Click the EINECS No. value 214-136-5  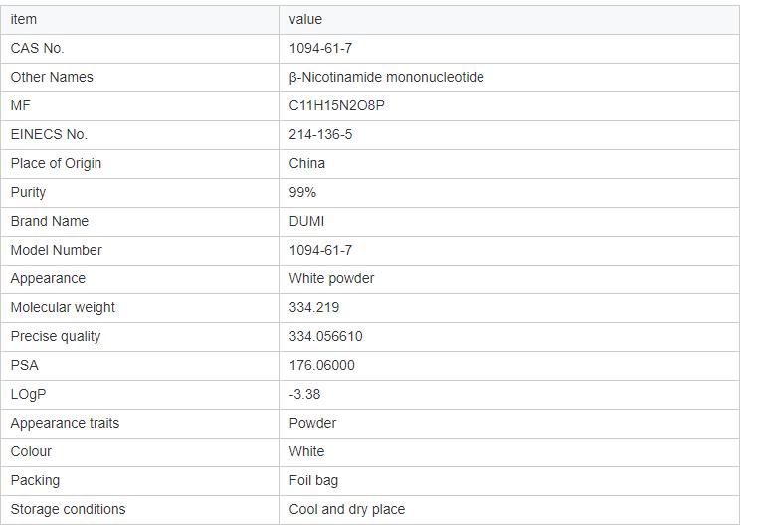[x=320, y=134]
